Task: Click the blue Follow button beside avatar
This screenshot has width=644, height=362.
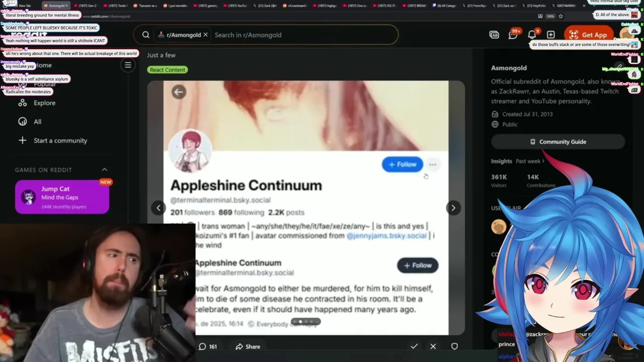Action: click(403, 164)
